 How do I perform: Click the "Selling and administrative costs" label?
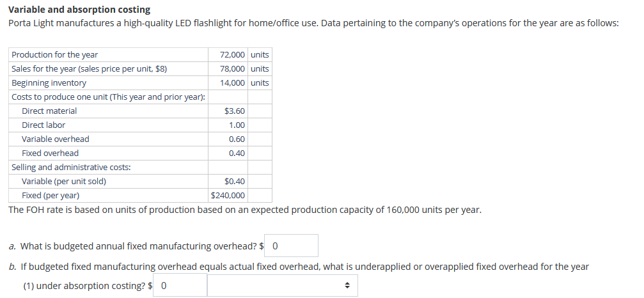pyautogui.click(x=72, y=168)
